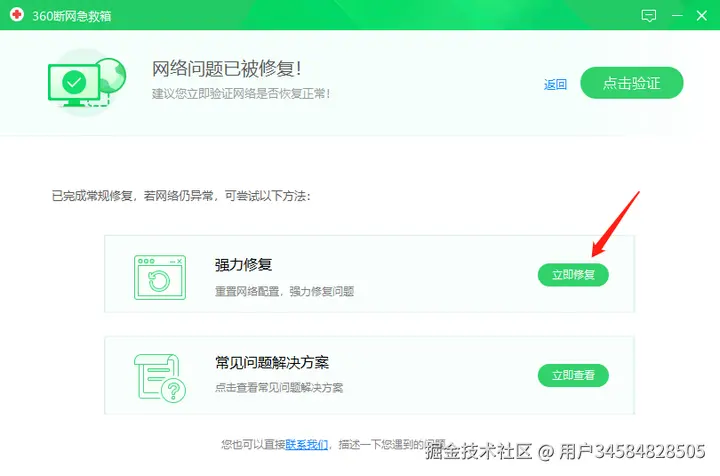Click the 立即修复 button

(573, 275)
